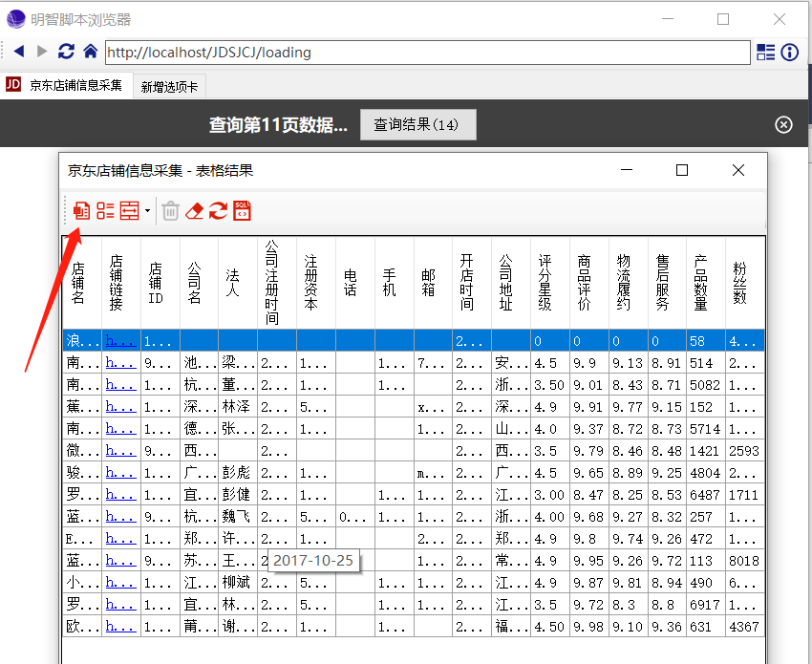Open the shop link in the 彭彪 row
This screenshot has height=664, width=812.
(x=120, y=472)
